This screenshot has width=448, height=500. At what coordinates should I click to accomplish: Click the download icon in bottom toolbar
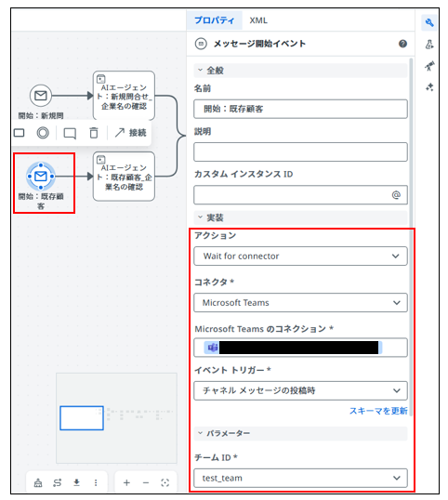[76, 482]
